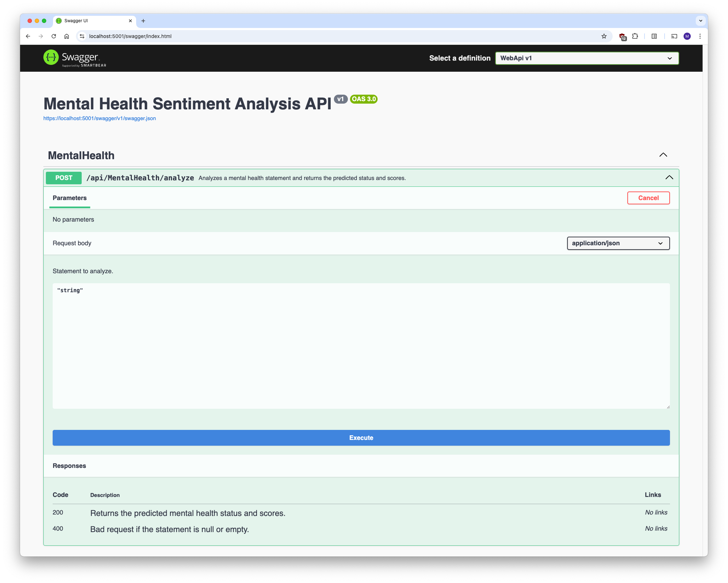The height and width of the screenshot is (583, 728).
Task: Open the side panel reading icon
Action: point(654,36)
